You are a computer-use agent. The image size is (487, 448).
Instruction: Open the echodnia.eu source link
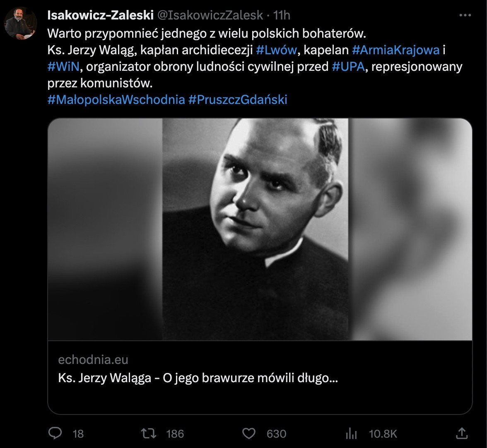click(x=93, y=359)
